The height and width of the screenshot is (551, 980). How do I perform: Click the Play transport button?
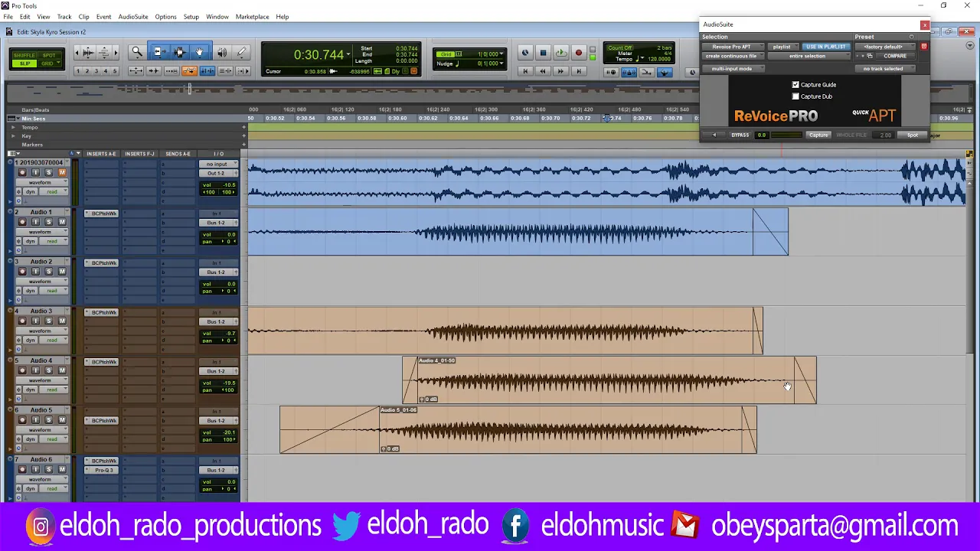560,53
